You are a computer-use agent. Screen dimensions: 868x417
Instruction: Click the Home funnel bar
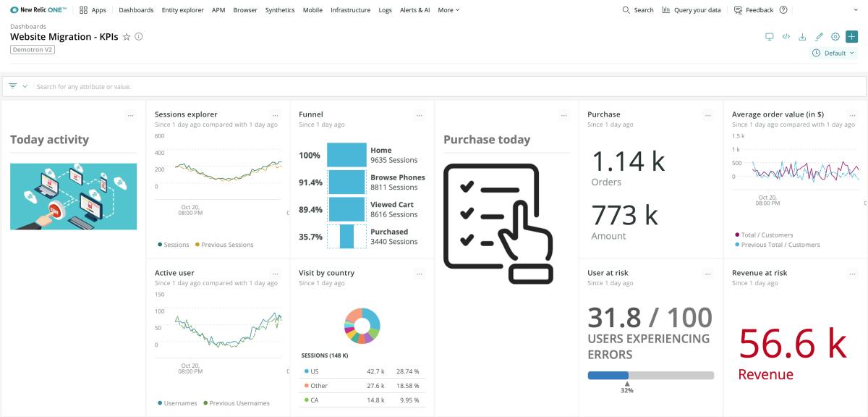[346, 155]
